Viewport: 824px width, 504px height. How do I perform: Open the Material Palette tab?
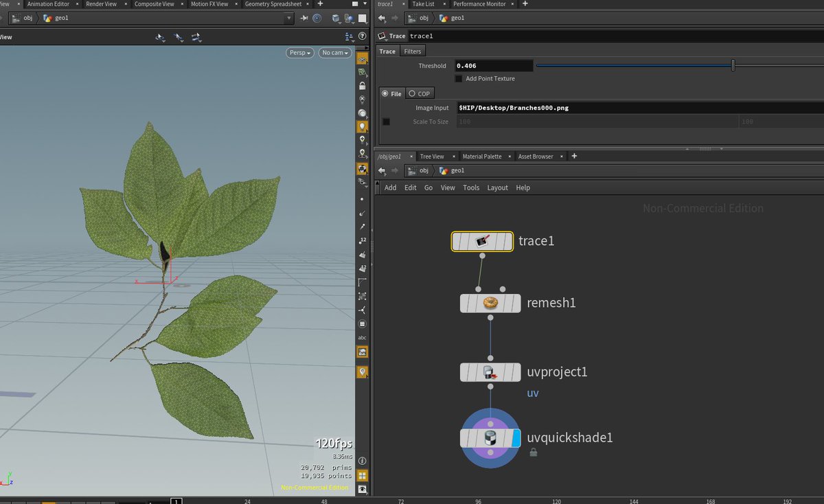(x=481, y=157)
